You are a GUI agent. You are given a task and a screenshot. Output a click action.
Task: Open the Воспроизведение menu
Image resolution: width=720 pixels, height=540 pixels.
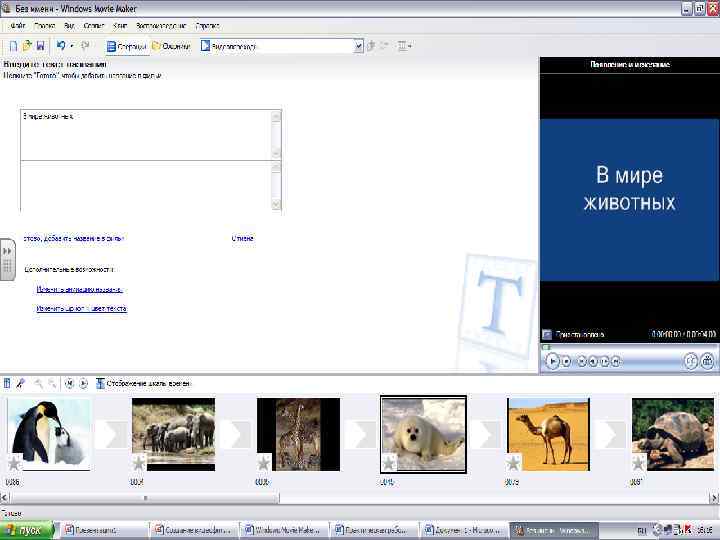161,26
